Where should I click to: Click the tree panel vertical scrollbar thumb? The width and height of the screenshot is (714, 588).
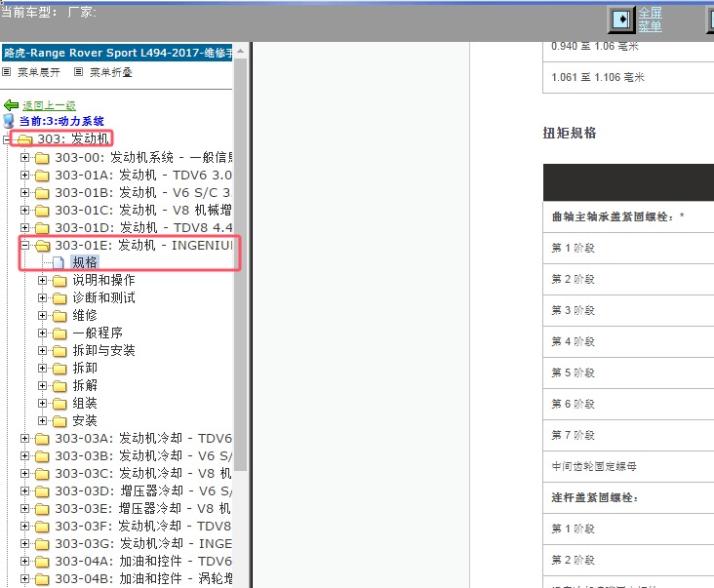[x=240, y=264]
